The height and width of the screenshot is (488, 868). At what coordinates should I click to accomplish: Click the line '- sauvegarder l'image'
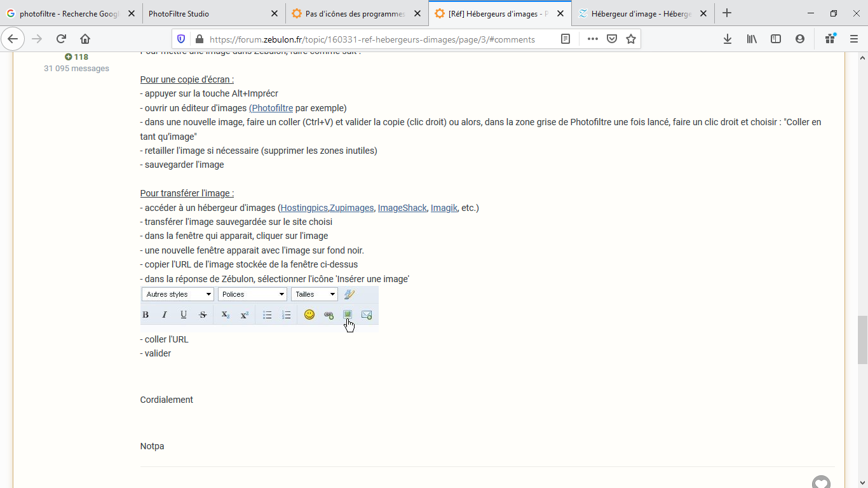pos(182,165)
